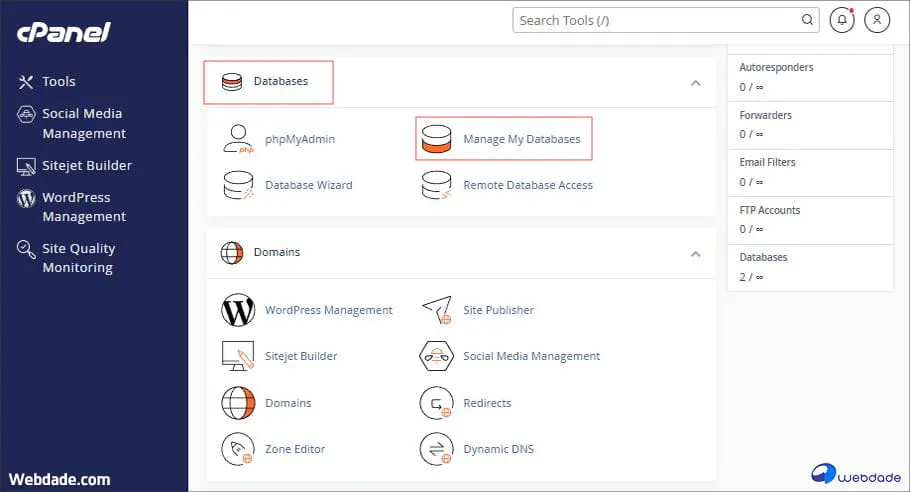Click the Domains section header text

[x=277, y=252]
